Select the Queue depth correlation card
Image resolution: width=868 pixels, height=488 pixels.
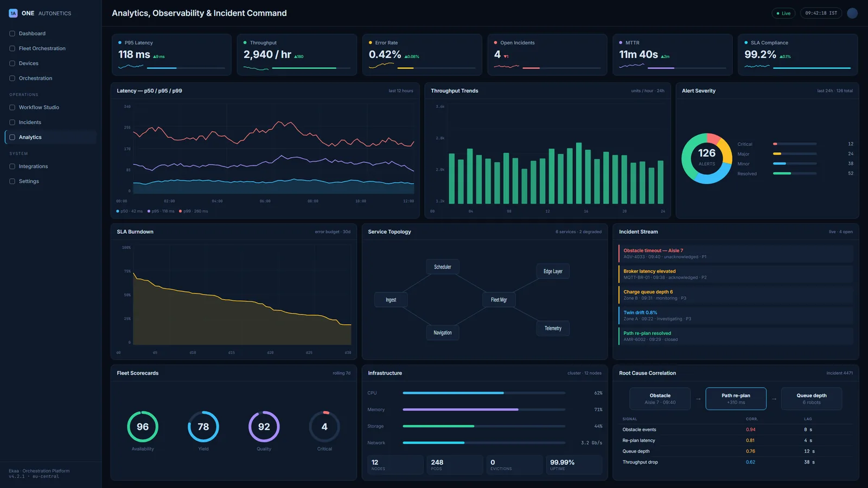[x=812, y=399]
